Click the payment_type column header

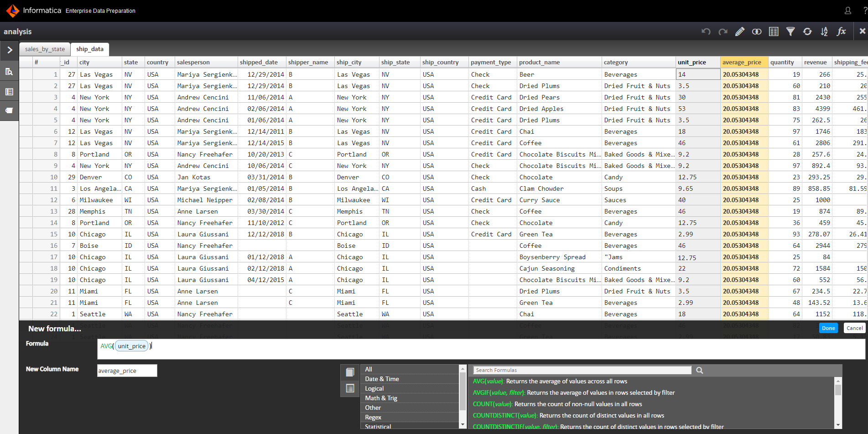pyautogui.click(x=493, y=62)
